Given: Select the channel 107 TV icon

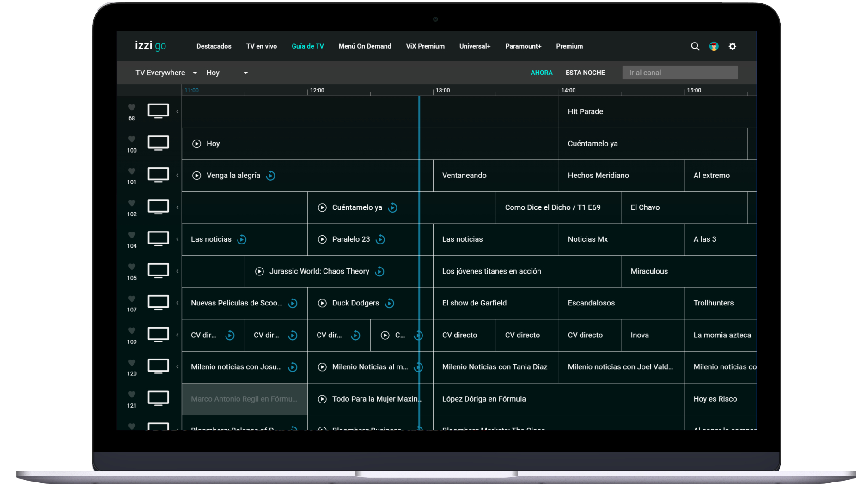Looking at the screenshot, I should point(158,303).
